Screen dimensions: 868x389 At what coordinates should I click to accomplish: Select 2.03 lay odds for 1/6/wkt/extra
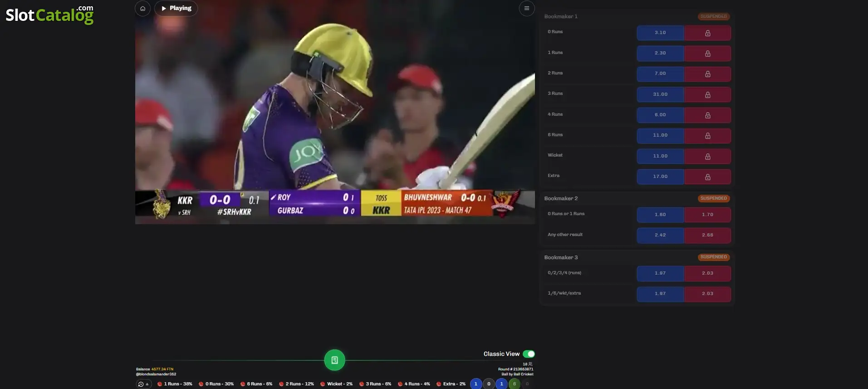pos(707,294)
